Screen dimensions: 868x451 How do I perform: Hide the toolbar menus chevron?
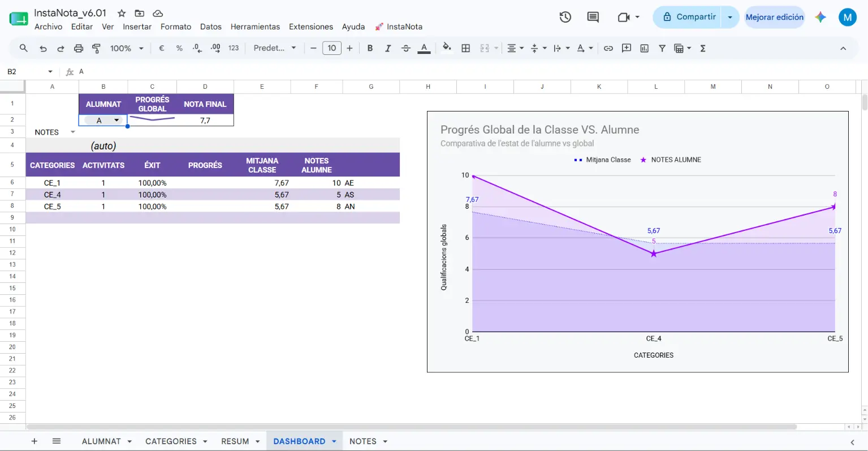pos(843,48)
